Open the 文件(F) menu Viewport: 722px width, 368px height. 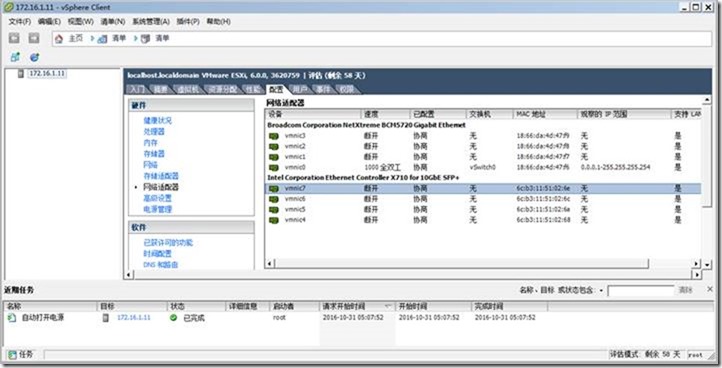pyautogui.click(x=19, y=22)
